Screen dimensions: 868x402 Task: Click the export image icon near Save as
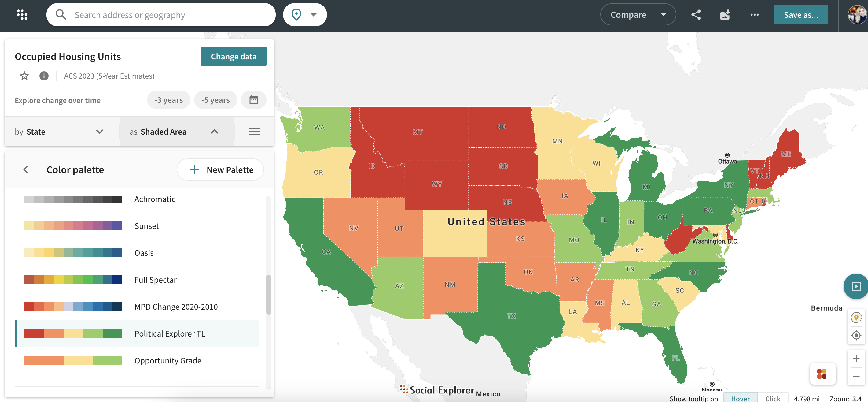click(725, 14)
